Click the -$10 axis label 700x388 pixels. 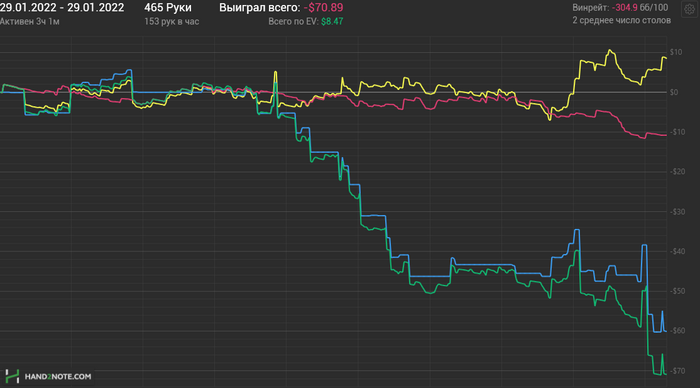pos(677,132)
